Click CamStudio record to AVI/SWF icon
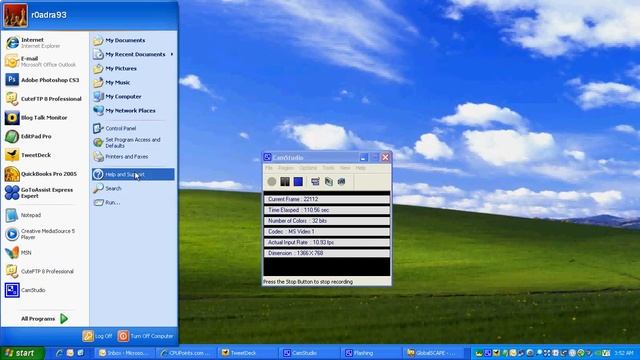640x360 pixels. pyautogui.click(x=329, y=182)
